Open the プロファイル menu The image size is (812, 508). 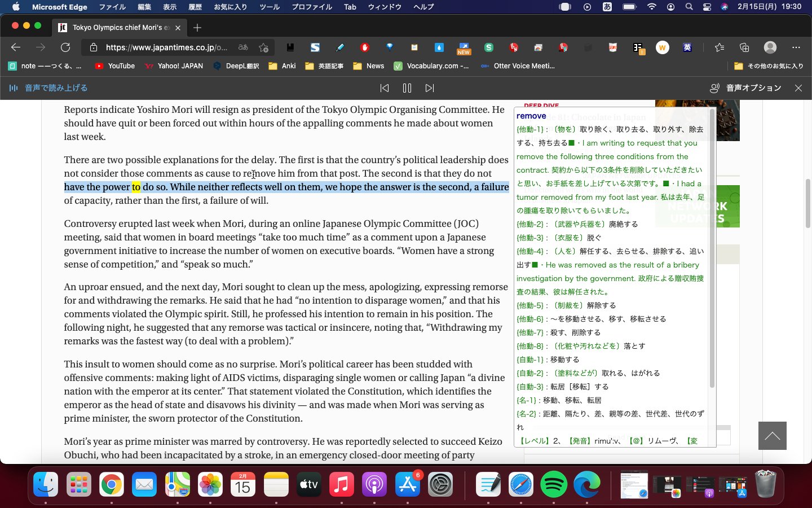[x=312, y=7]
